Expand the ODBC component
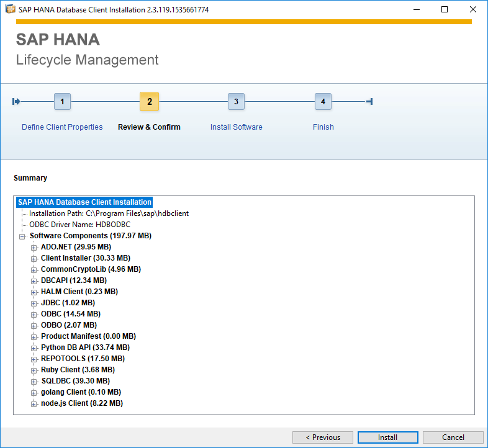Screen dimensions: 488x448 34,315
